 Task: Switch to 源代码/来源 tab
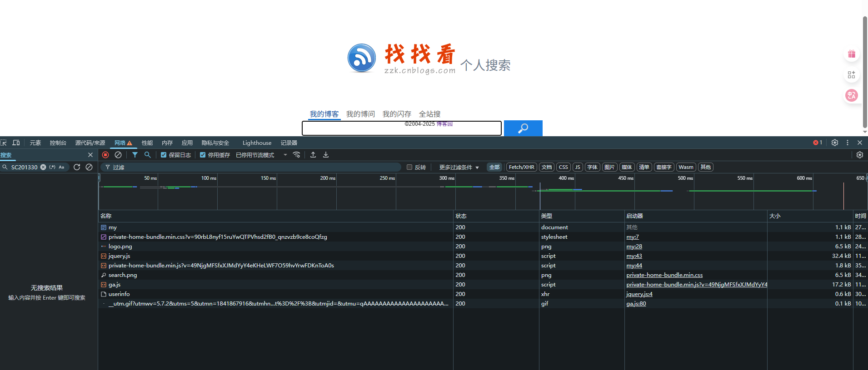pos(90,143)
